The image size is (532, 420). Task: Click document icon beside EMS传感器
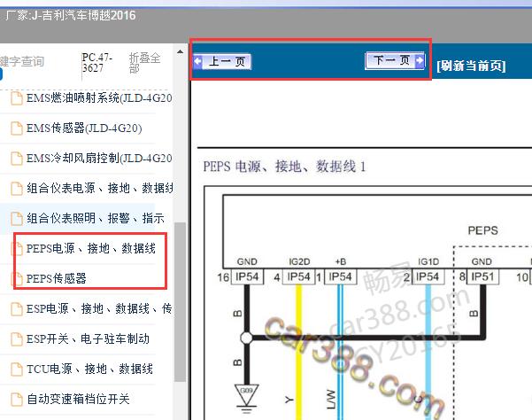(x=17, y=128)
